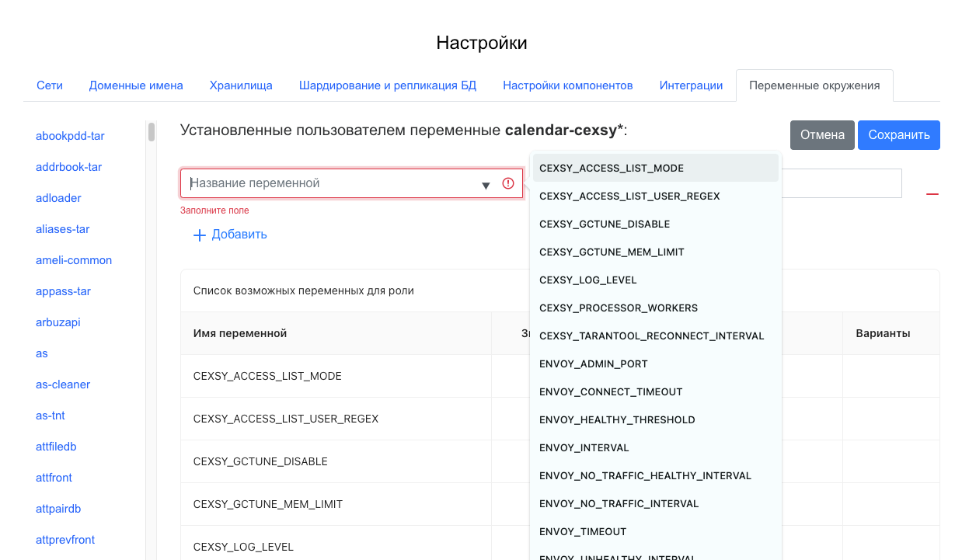The width and height of the screenshot is (962, 560).
Task: Switch to Интеграции tab
Action: click(x=691, y=85)
